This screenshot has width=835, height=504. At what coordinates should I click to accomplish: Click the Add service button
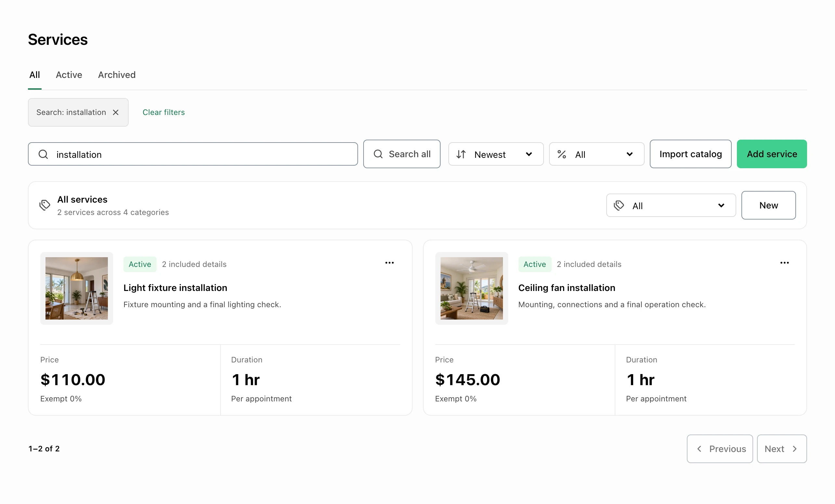(x=772, y=154)
